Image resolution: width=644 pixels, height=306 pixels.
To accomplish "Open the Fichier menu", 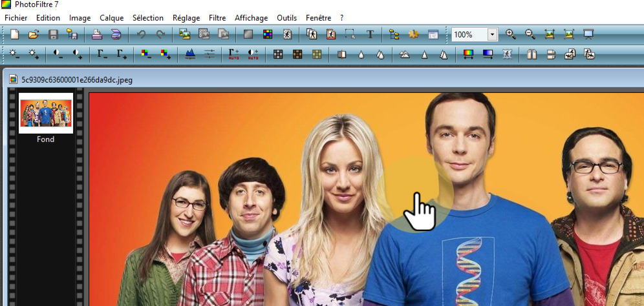I will (16, 18).
